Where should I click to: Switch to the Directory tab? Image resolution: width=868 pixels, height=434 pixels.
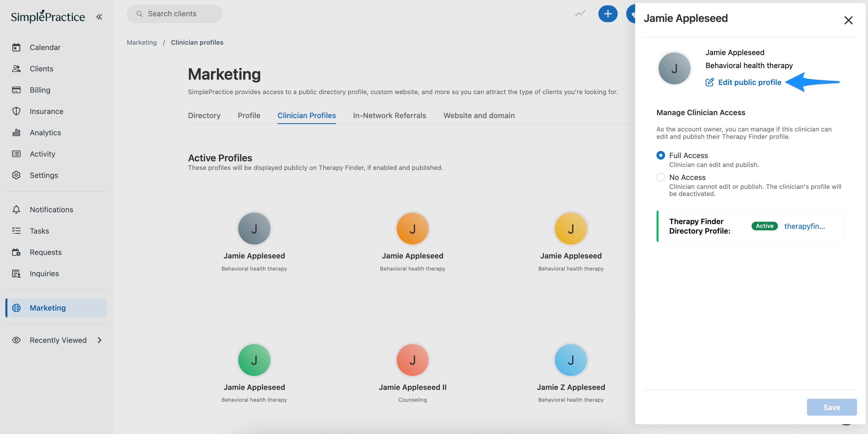[x=204, y=115]
